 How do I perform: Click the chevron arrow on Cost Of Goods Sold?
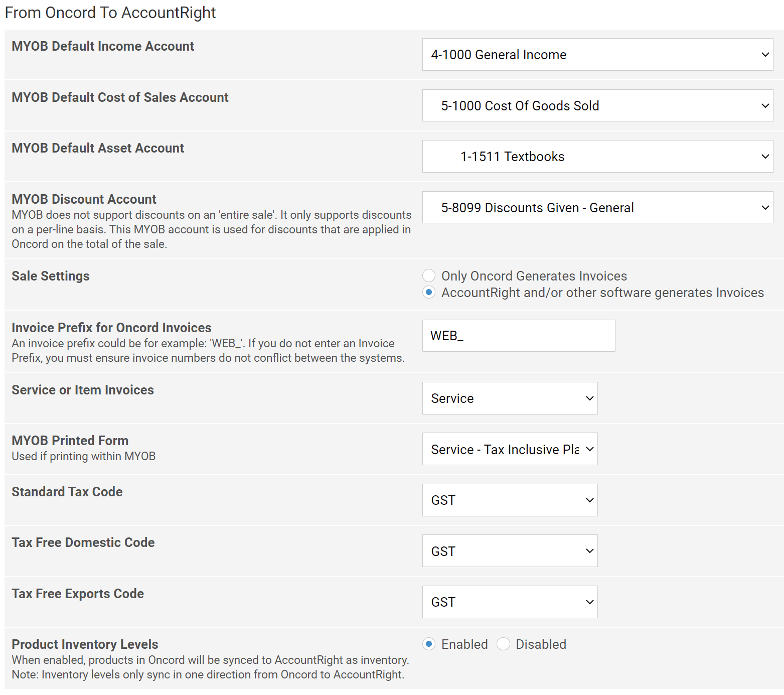click(x=765, y=105)
